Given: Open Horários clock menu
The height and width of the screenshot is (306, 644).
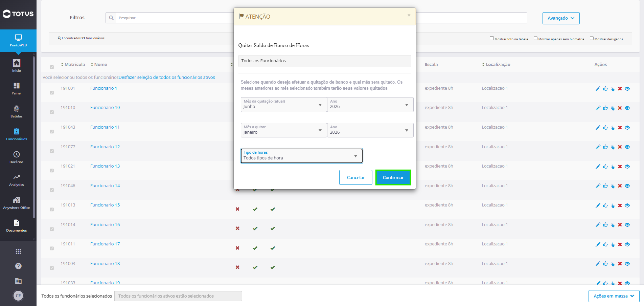Looking at the screenshot, I should coord(17,157).
